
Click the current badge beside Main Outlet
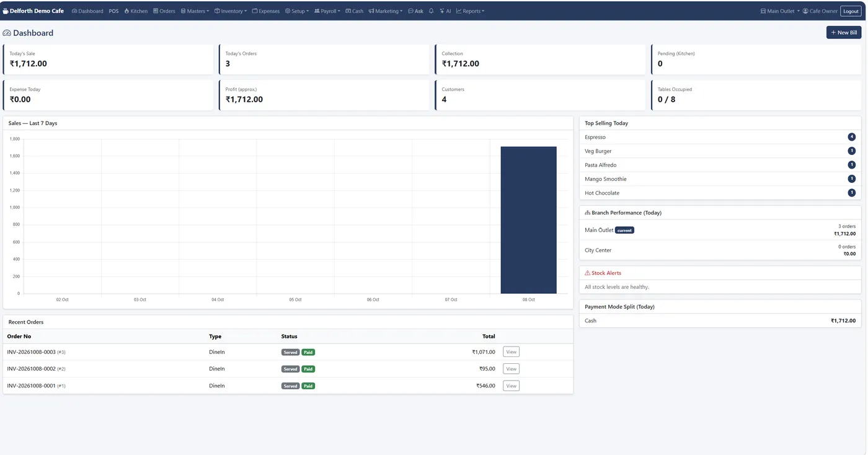coord(624,230)
